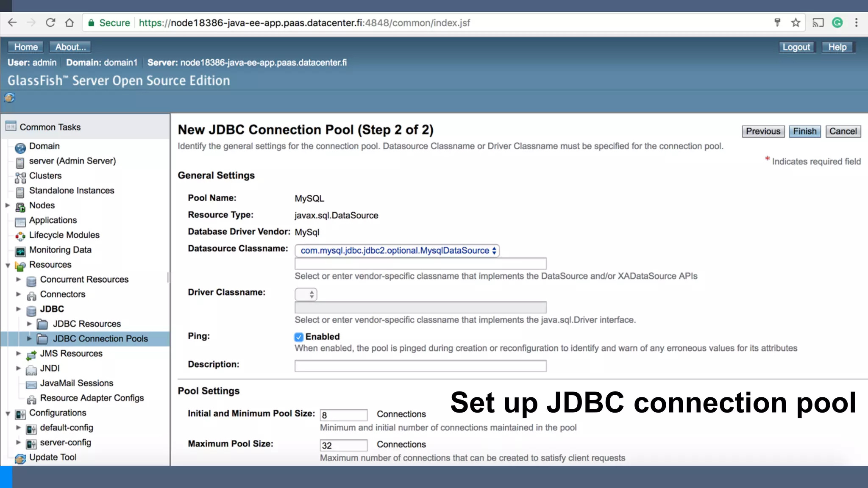Screen dimensions: 868x488
Task: Select the Update Tool tree item
Action: pos(53,457)
